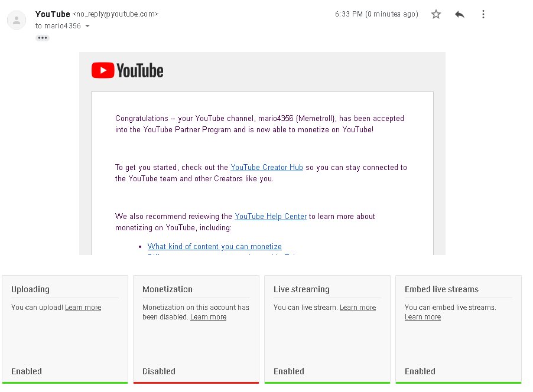The width and height of the screenshot is (533, 392).
Task: Click Learn more under Uploading
Action: (x=83, y=308)
